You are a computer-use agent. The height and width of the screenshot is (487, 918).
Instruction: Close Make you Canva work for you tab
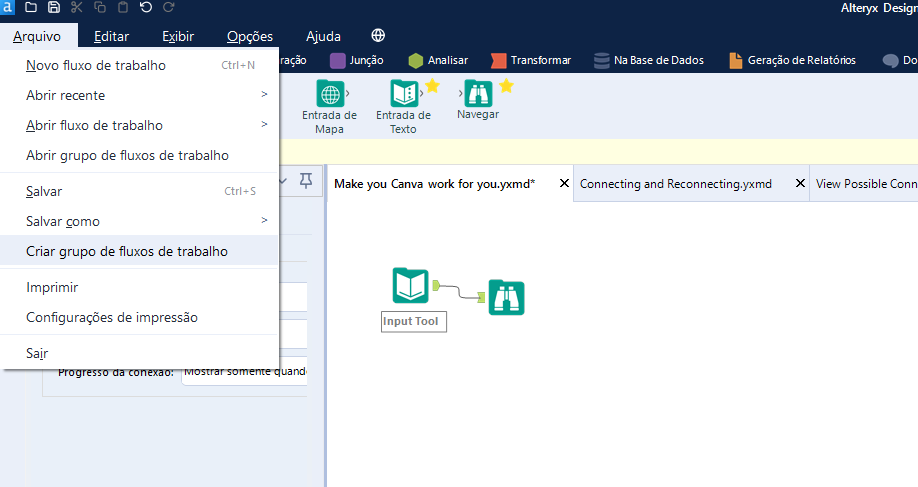[x=564, y=183]
